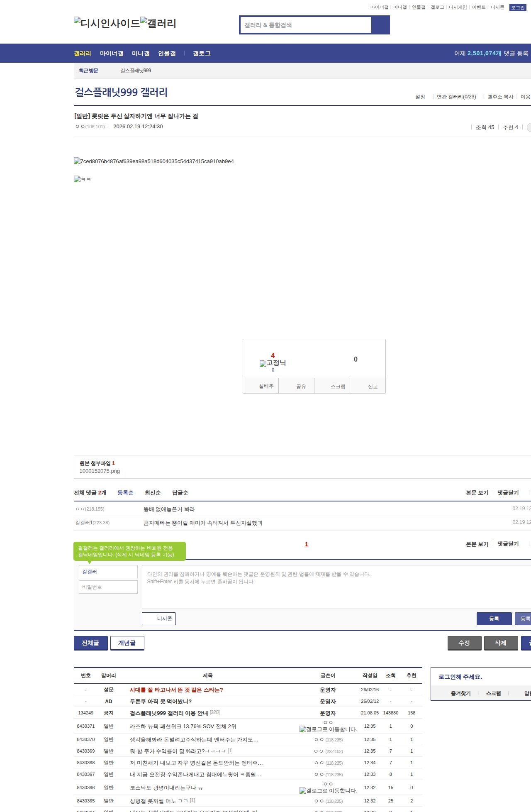Open the 미니갤 navigation tab
Image resolution: width=531 pixels, height=812 pixels.
(x=141, y=53)
